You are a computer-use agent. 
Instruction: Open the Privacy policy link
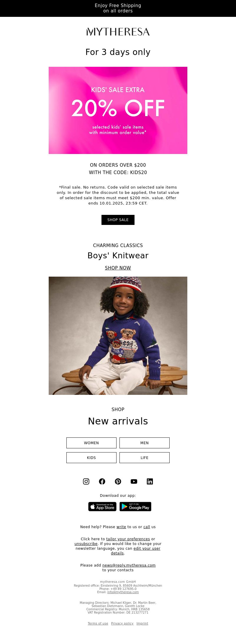(x=122, y=623)
